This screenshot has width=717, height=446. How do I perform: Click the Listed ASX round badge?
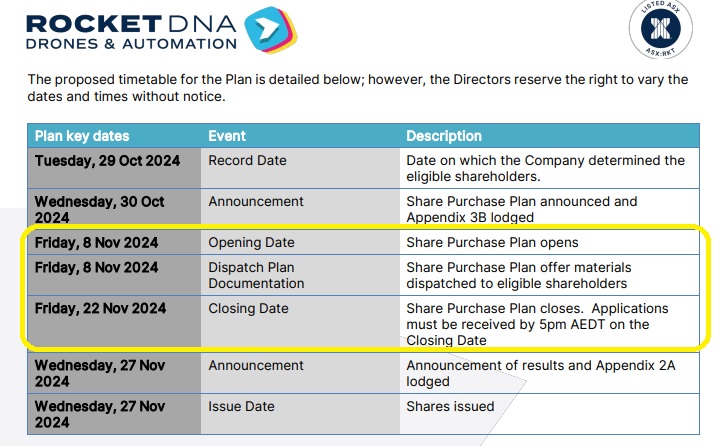(660, 28)
